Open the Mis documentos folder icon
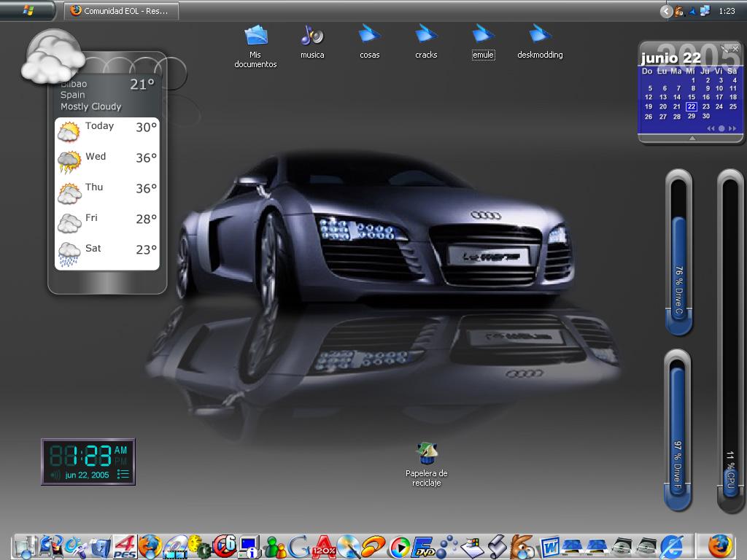The image size is (747, 560). (x=255, y=35)
